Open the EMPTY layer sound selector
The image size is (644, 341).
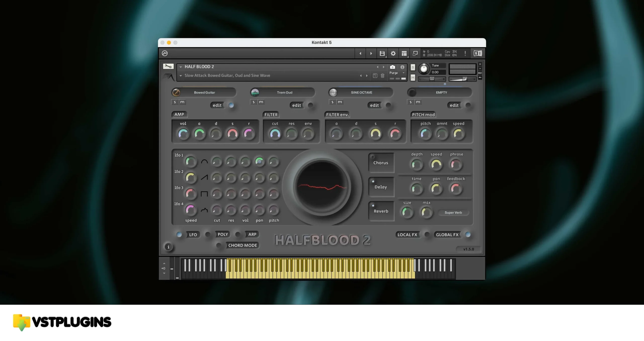pos(441,92)
